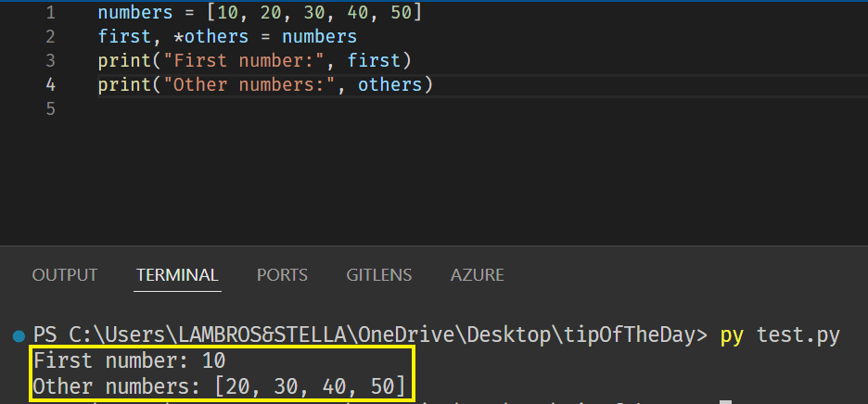Click the "Other numbers" list output in terminal
The width and height of the screenshot is (868, 404).
(219, 385)
